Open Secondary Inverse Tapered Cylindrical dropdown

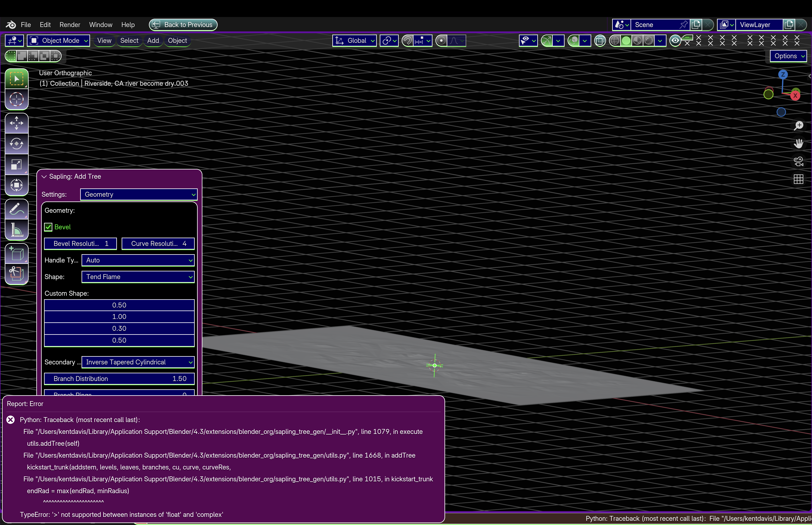coord(138,362)
